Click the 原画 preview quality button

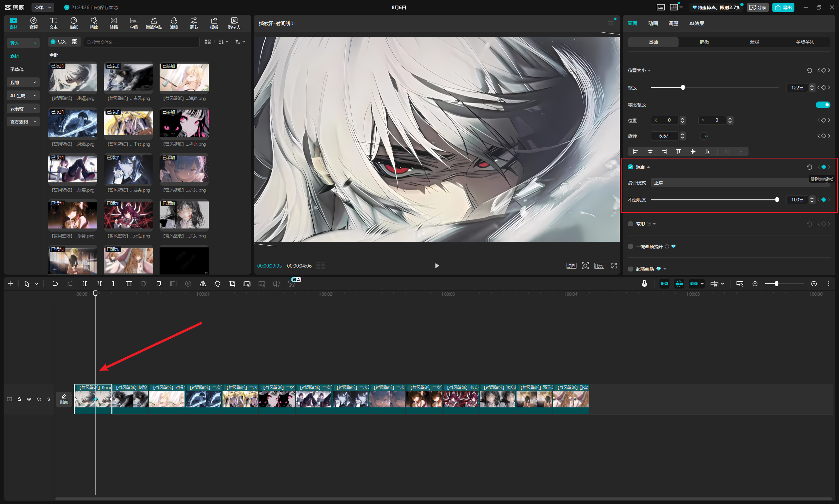pos(571,266)
